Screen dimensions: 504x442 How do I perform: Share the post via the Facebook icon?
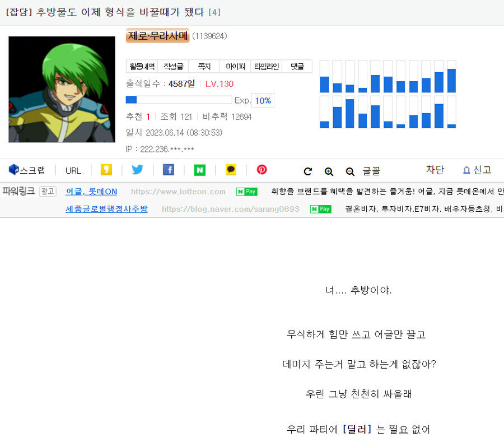[x=169, y=170]
